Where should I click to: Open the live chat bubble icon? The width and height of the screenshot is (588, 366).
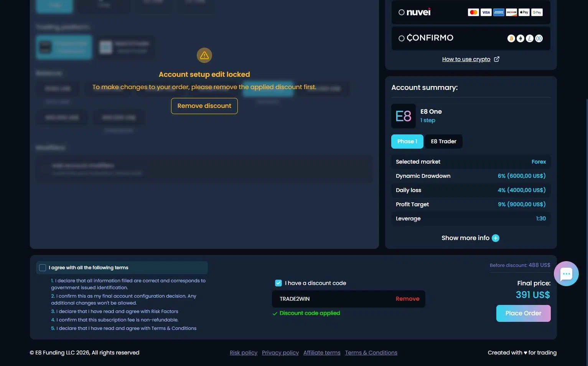566,274
